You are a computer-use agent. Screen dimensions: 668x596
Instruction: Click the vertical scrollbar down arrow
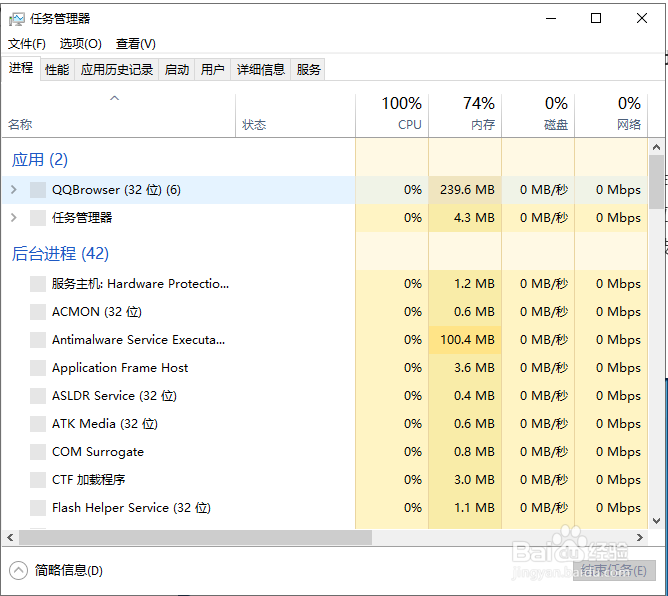657,521
